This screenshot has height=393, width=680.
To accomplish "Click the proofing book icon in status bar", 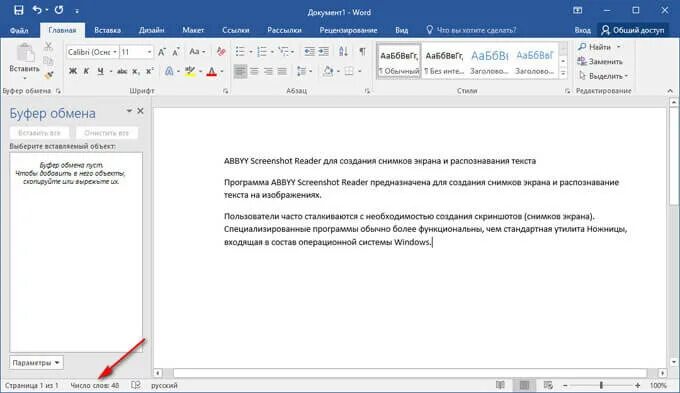I will point(136,385).
